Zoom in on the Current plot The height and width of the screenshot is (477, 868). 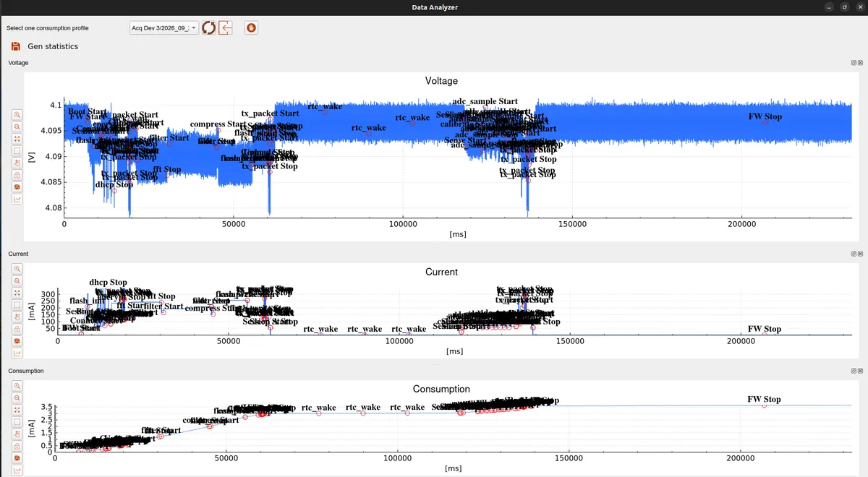coord(17,269)
